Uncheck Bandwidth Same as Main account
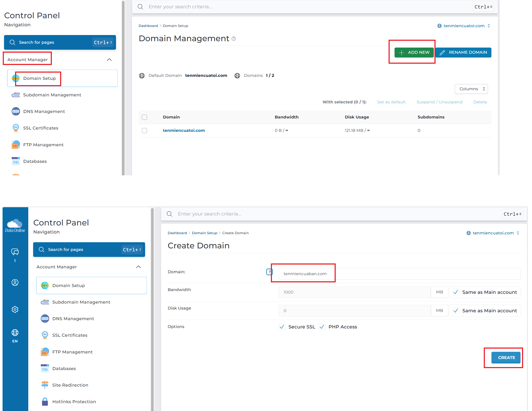The height and width of the screenshot is (411, 532). coord(456,292)
